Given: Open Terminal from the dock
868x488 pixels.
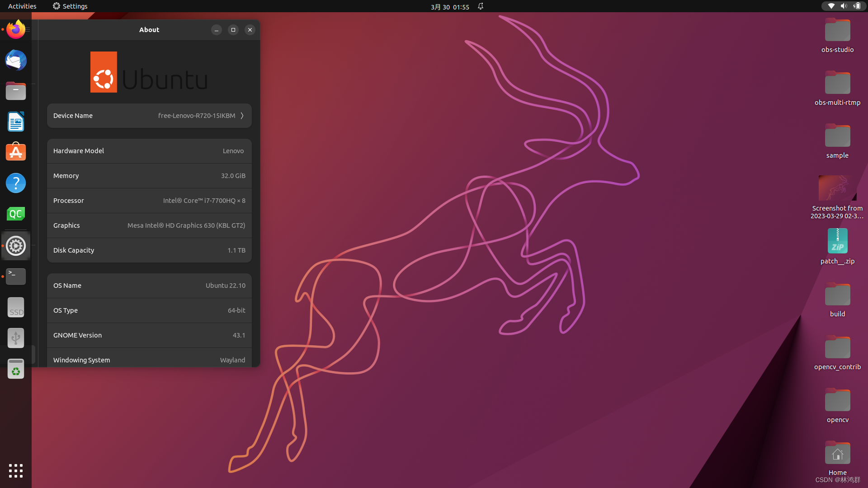Looking at the screenshot, I should [16, 277].
